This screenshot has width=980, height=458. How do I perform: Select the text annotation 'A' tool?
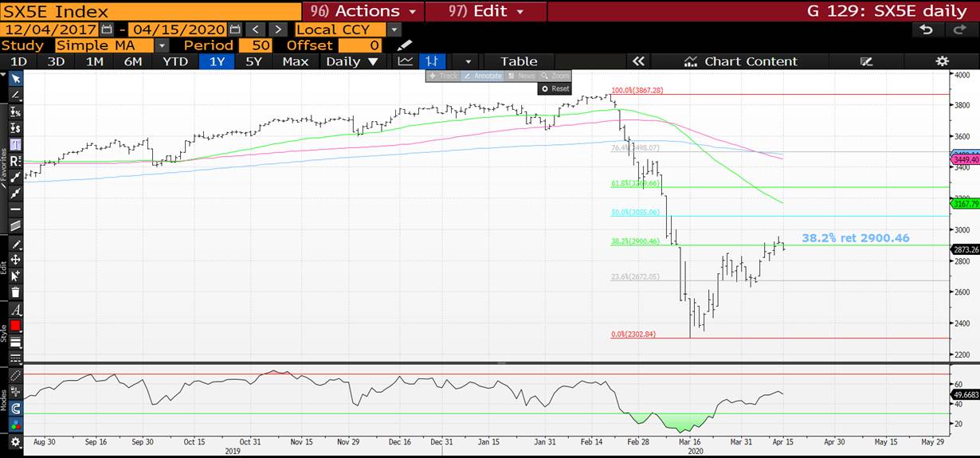(15, 309)
